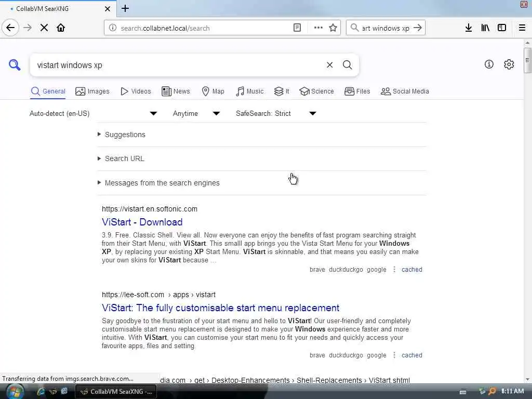Open ViStart fully customisable start menu result
This screenshot has width=532, height=399.
pyautogui.click(x=220, y=308)
